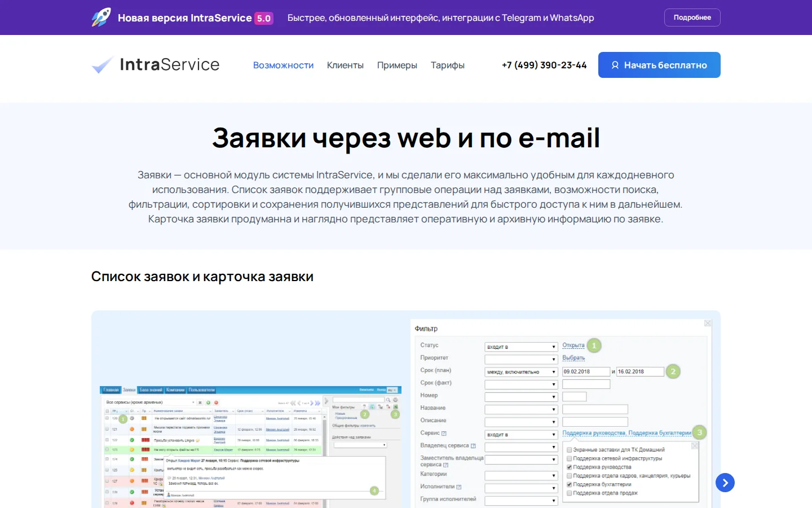Click the 16.02.2018 end date field

click(x=640, y=372)
